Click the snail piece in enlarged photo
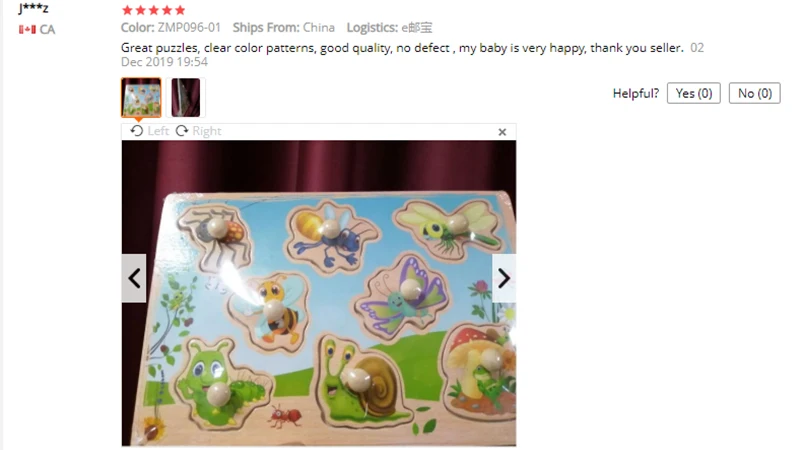The height and width of the screenshot is (450, 800). coord(363,380)
